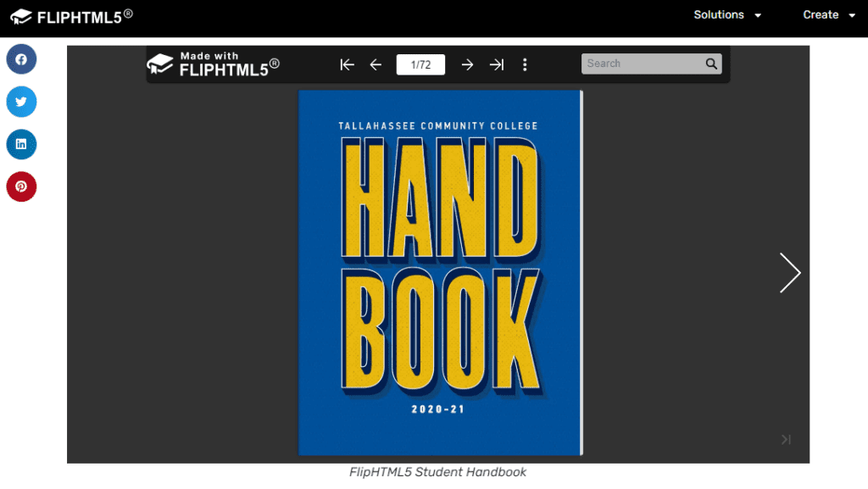The height and width of the screenshot is (489, 868).
Task: Jump to the first page of the handbook
Action: pyautogui.click(x=347, y=64)
